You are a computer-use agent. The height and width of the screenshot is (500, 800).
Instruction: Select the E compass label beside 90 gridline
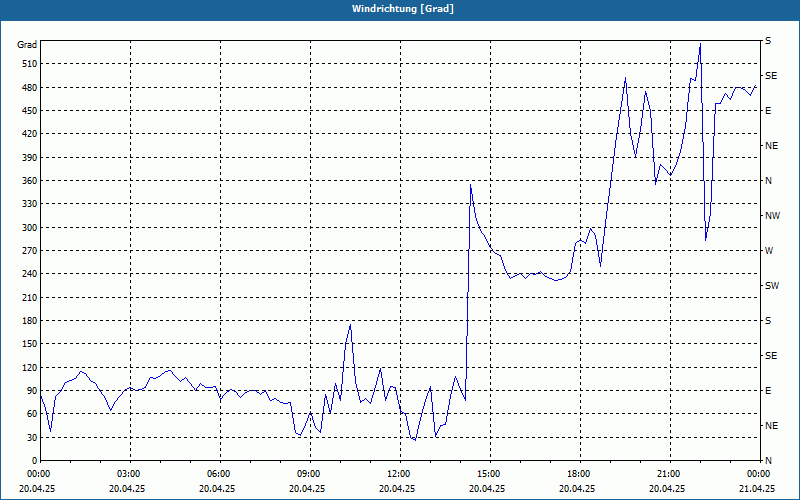click(768, 391)
